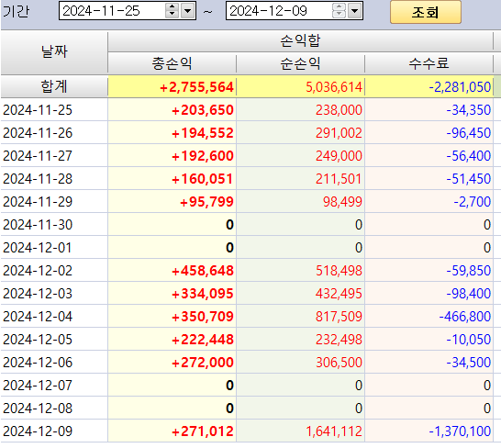Click the 조회 search button

425,12
